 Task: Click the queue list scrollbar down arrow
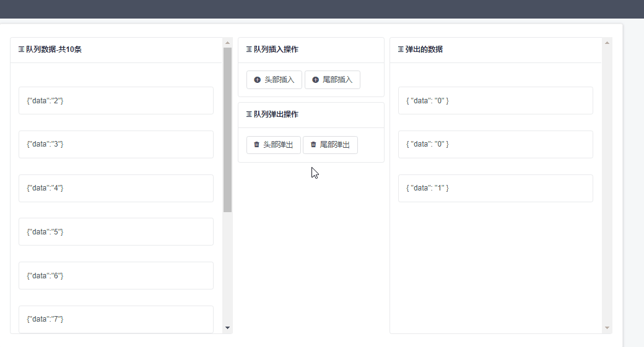click(x=227, y=328)
